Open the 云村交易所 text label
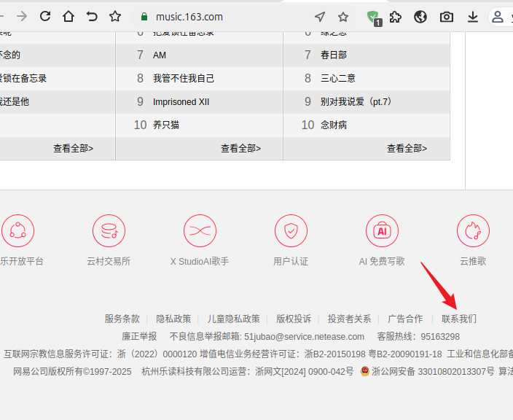The width and height of the screenshot is (513, 420). click(109, 261)
